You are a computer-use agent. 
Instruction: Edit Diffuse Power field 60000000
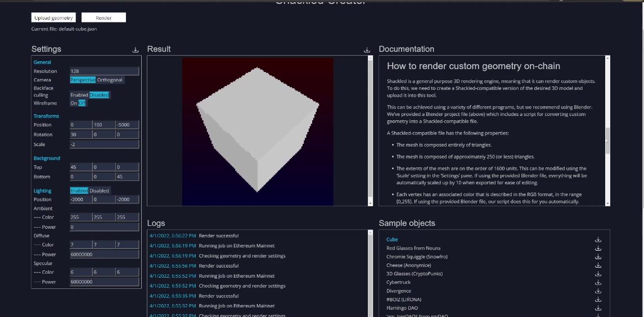[104, 255]
